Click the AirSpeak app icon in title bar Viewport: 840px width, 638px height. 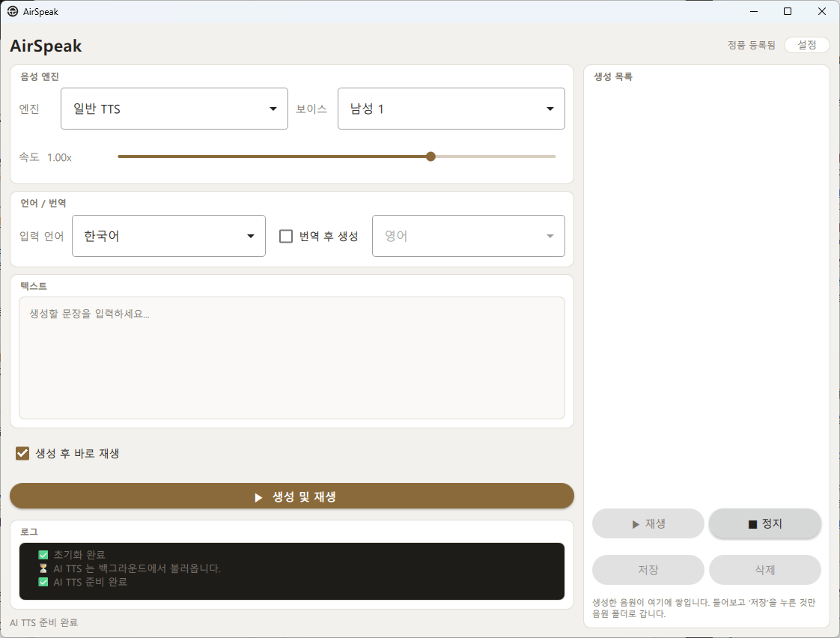pos(12,11)
